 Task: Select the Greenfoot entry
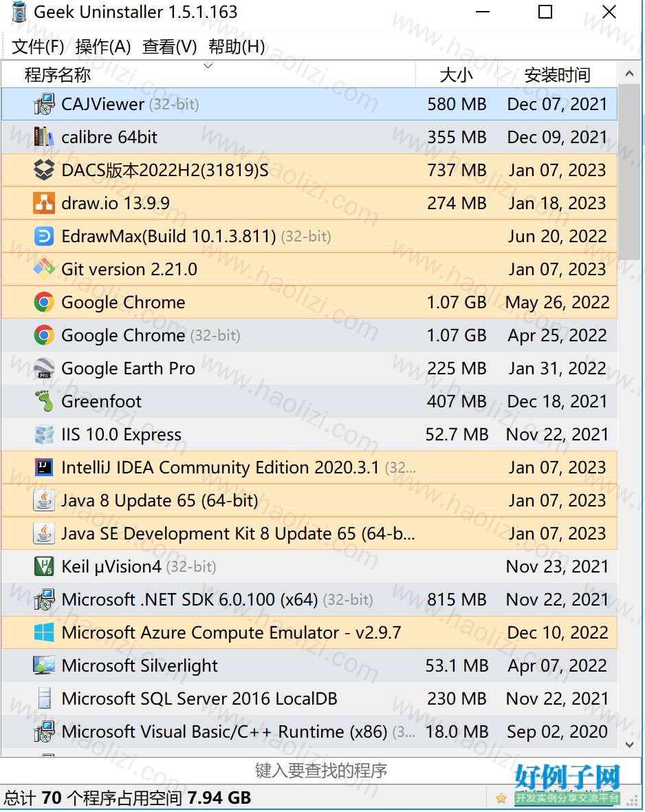(x=102, y=401)
